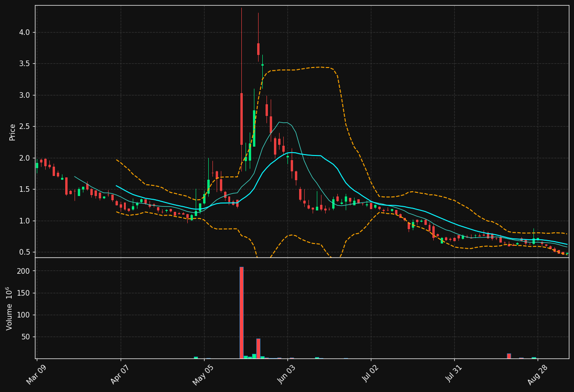Click the tallest volume bar above 200
Viewport: 574px width, 392px height.
coord(241,312)
